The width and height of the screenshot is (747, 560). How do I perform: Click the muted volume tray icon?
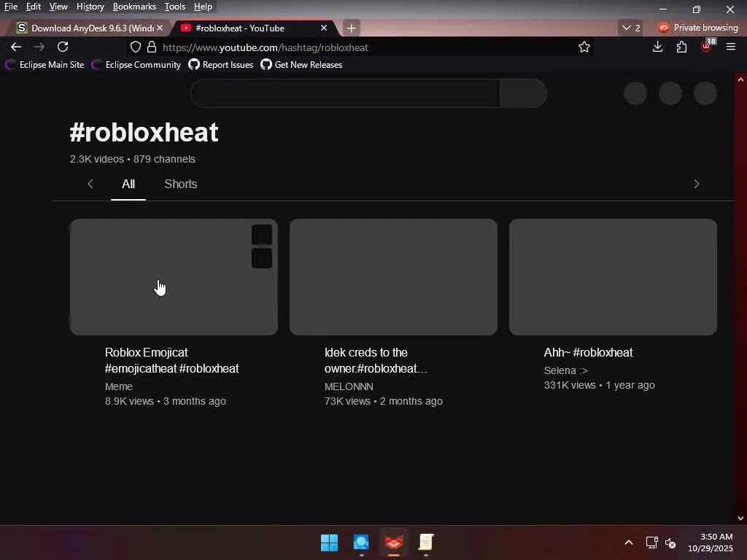pos(670,542)
